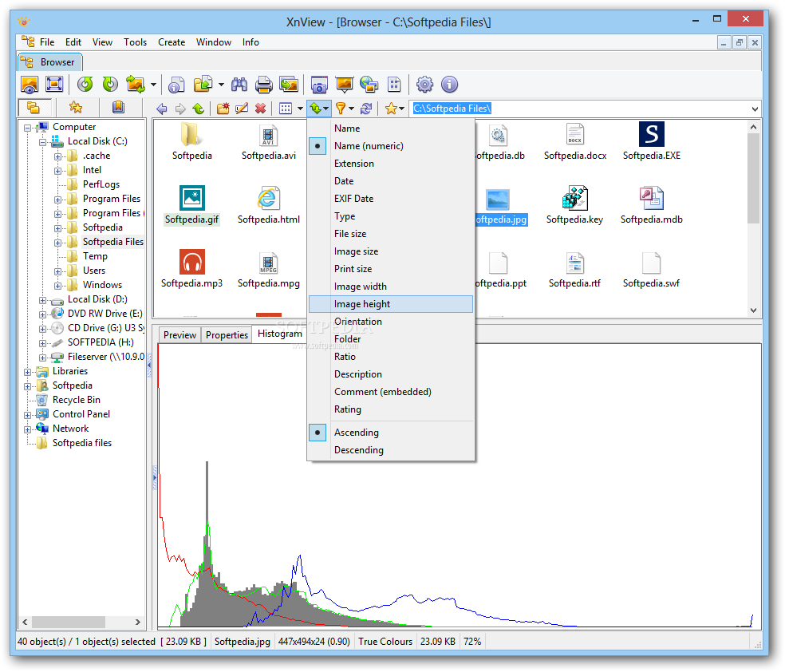
Task: Open the Create menu
Action: click(x=172, y=42)
